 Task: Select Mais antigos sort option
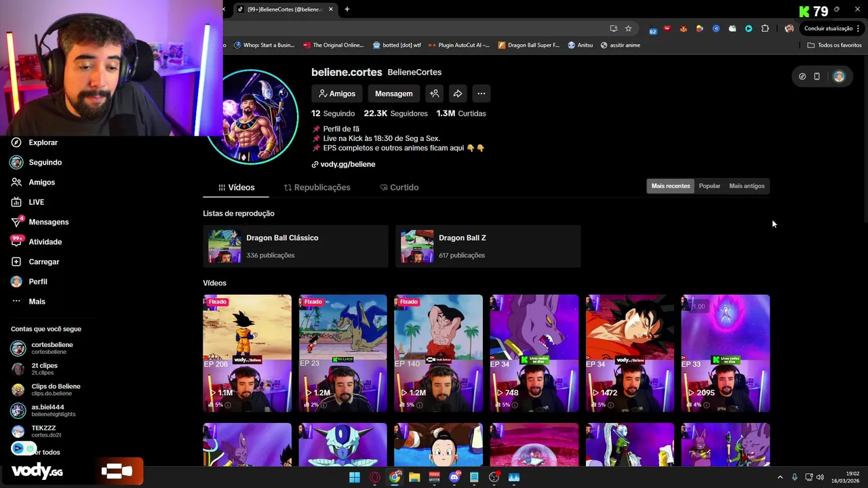pos(747,186)
